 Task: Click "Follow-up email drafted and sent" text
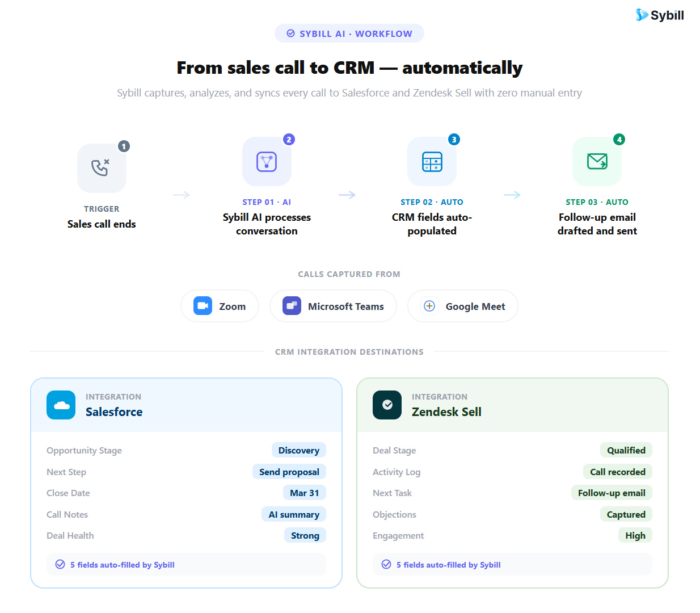[x=597, y=224]
